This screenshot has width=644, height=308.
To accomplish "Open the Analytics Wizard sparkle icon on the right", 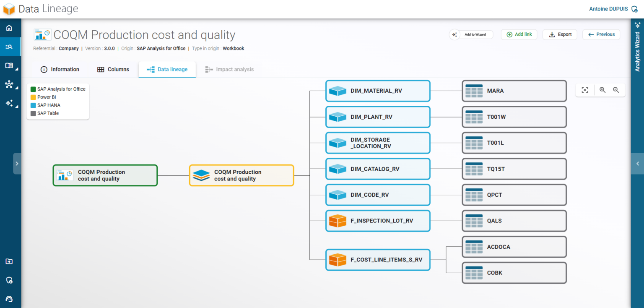I will click(x=638, y=26).
